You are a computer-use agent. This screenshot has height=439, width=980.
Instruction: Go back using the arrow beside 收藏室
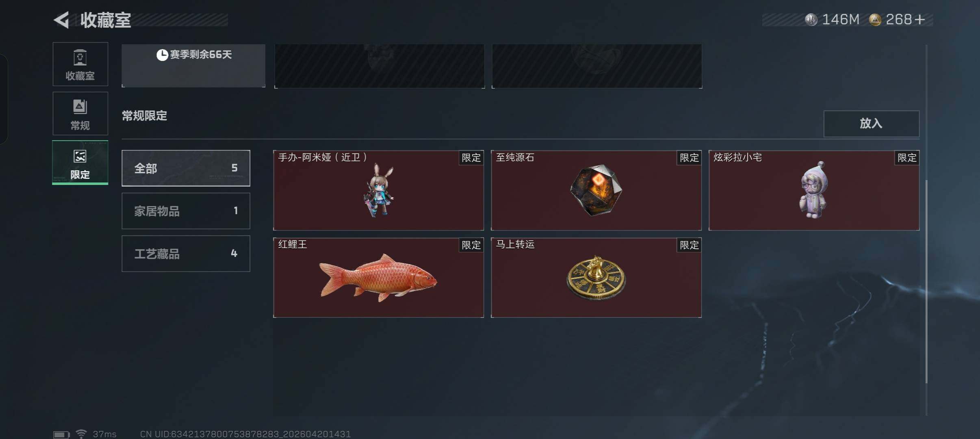pyautogui.click(x=61, y=20)
